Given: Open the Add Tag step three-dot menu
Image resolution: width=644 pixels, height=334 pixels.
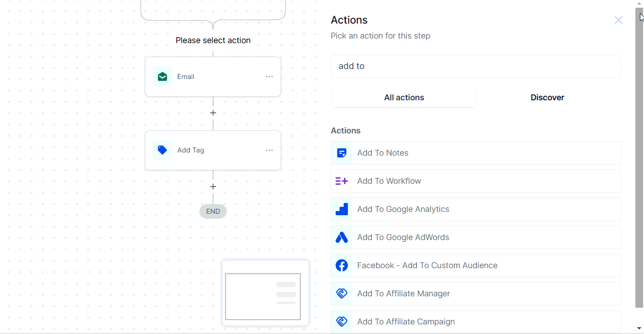Looking at the screenshot, I should 269,150.
